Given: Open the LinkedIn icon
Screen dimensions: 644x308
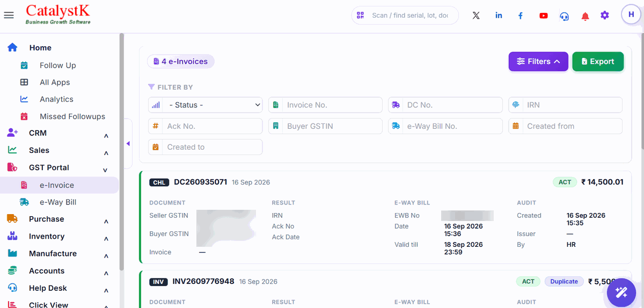Looking at the screenshot, I should (499, 16).
